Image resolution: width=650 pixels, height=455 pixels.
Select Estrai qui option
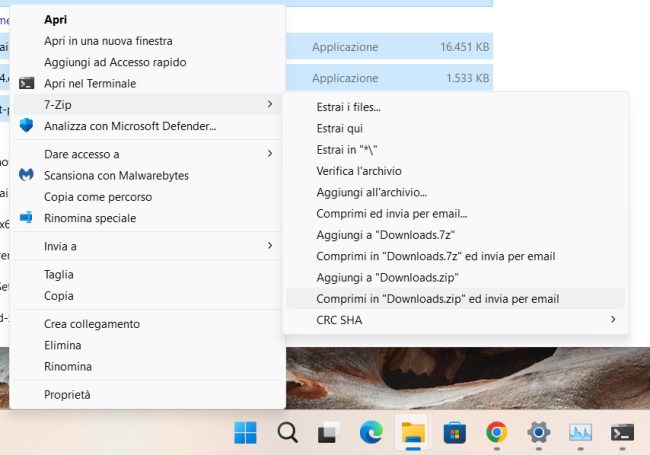click(340, 128)
